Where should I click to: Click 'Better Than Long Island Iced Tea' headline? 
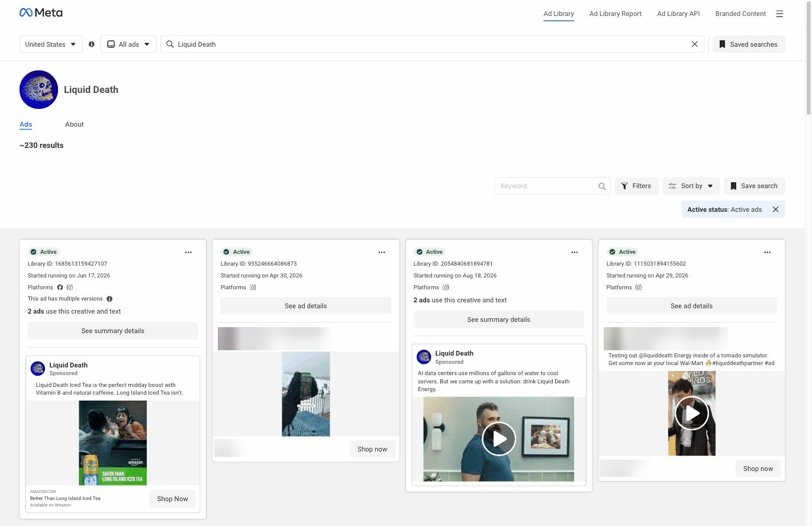[x=65, y=498]
